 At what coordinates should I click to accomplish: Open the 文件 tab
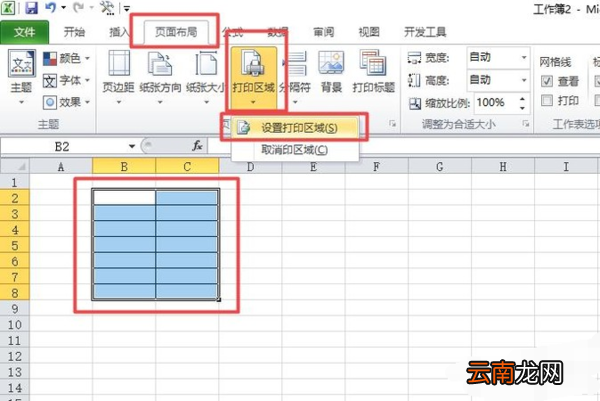pos(24,32)
